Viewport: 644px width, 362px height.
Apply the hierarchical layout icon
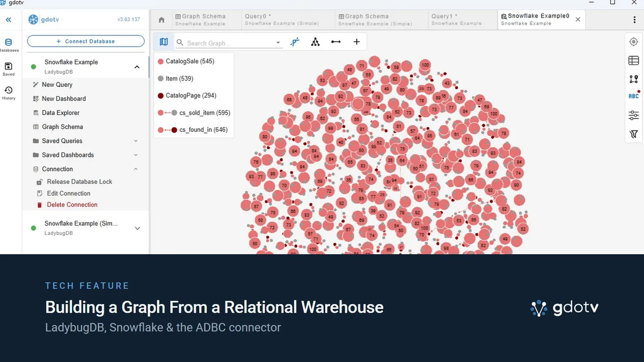click(315, 42)
